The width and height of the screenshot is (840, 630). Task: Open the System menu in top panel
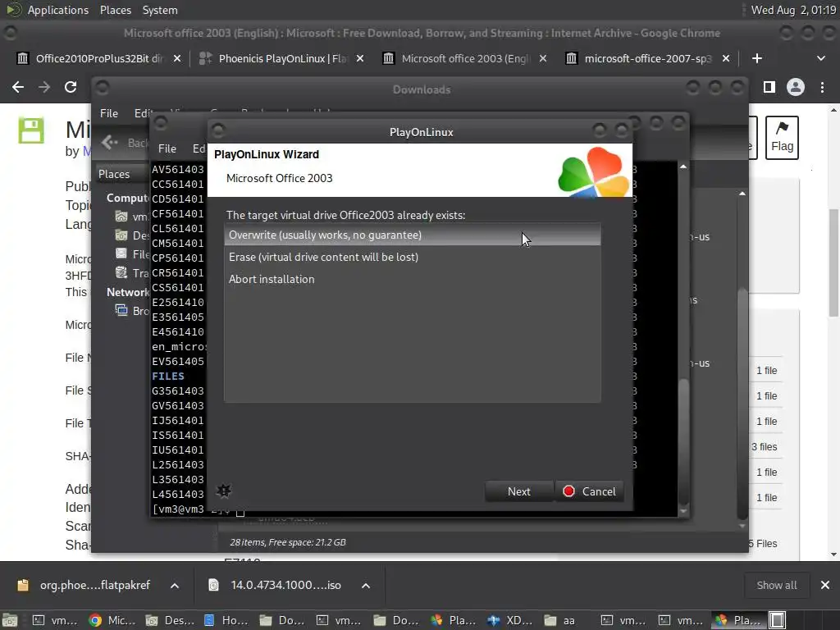click(x=160, y=10)
